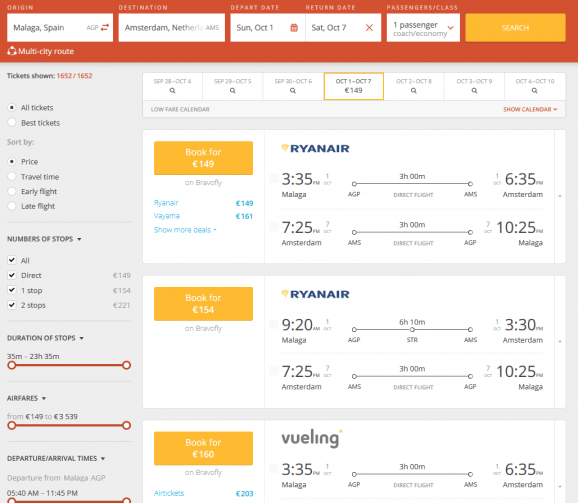Viewport: 578px width, 503px height.
Task: Open the depart date calendar icon
Action: coord(294,28)
